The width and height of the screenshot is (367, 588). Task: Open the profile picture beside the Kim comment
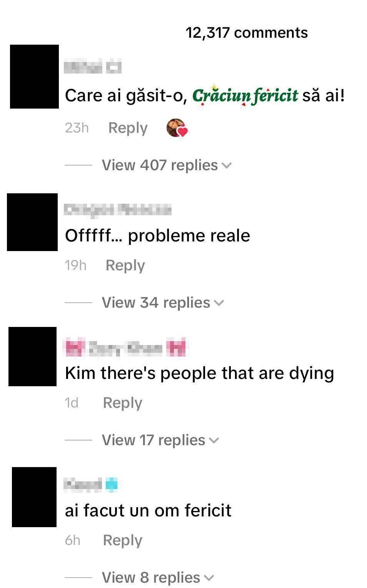[32, 357]
